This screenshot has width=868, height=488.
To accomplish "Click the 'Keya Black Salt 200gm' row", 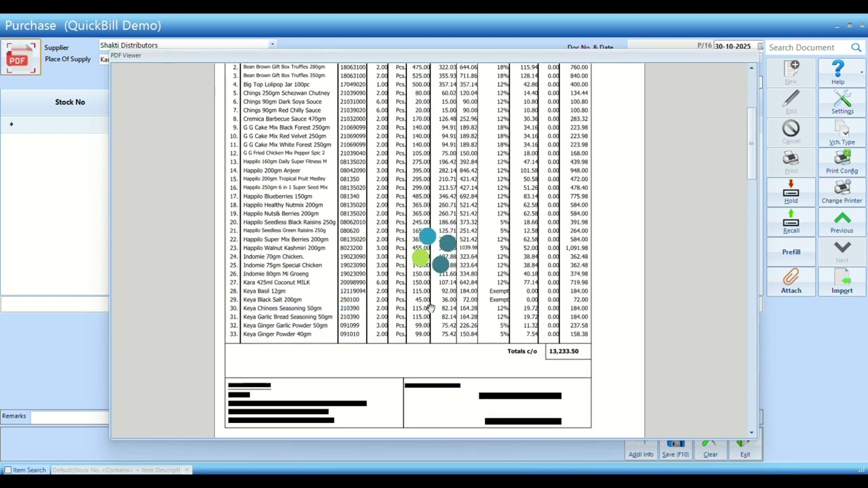I will (x=410, y=300).
